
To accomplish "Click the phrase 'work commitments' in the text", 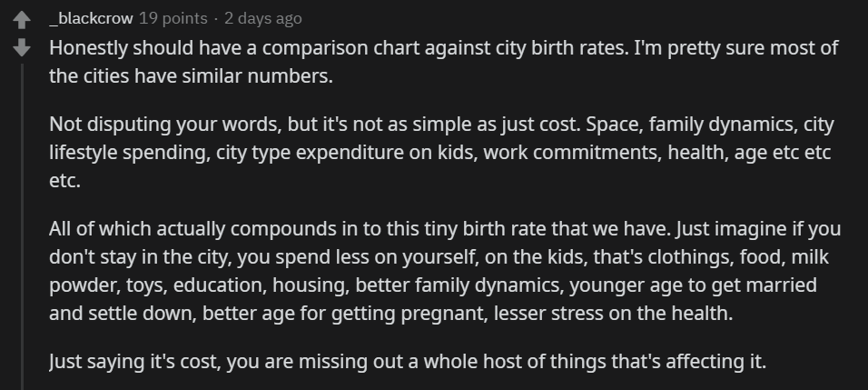I will click(572, 152).
